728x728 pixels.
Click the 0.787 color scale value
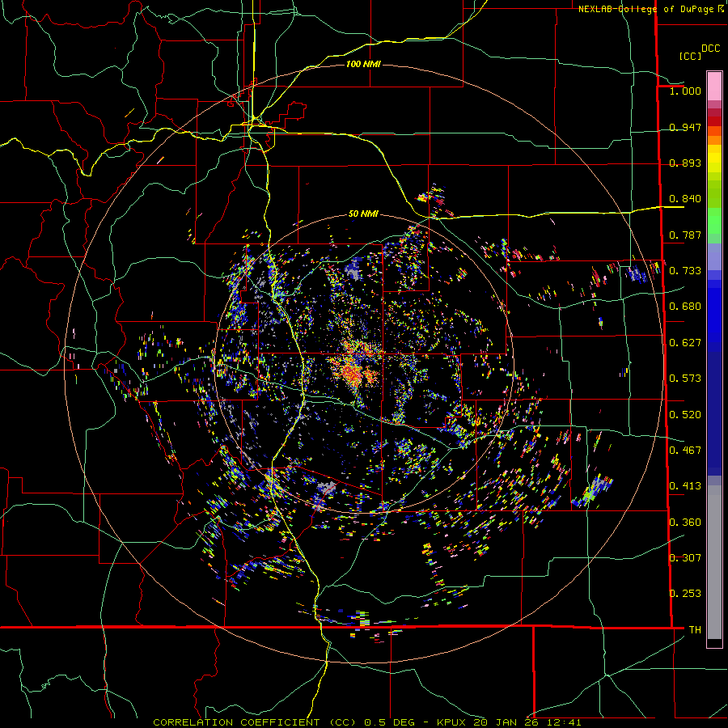pos(685,235)
